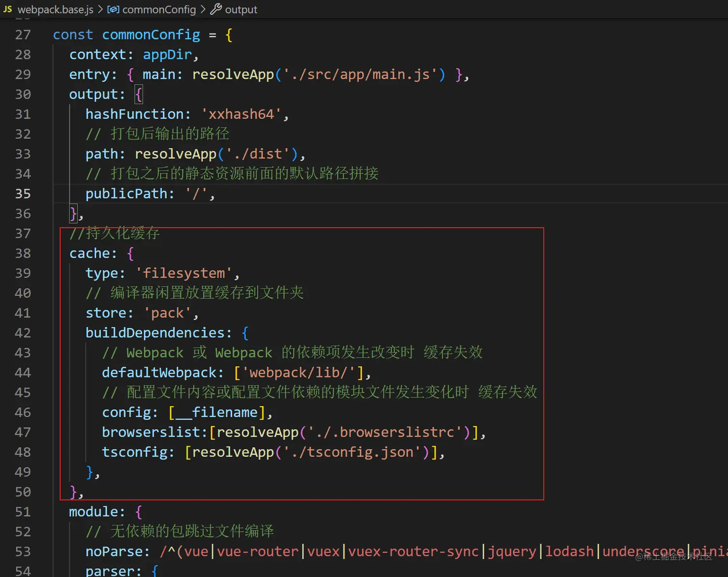Click the 'store:' property key
This screenshot has height=577, width=728.
pos(110,313)
